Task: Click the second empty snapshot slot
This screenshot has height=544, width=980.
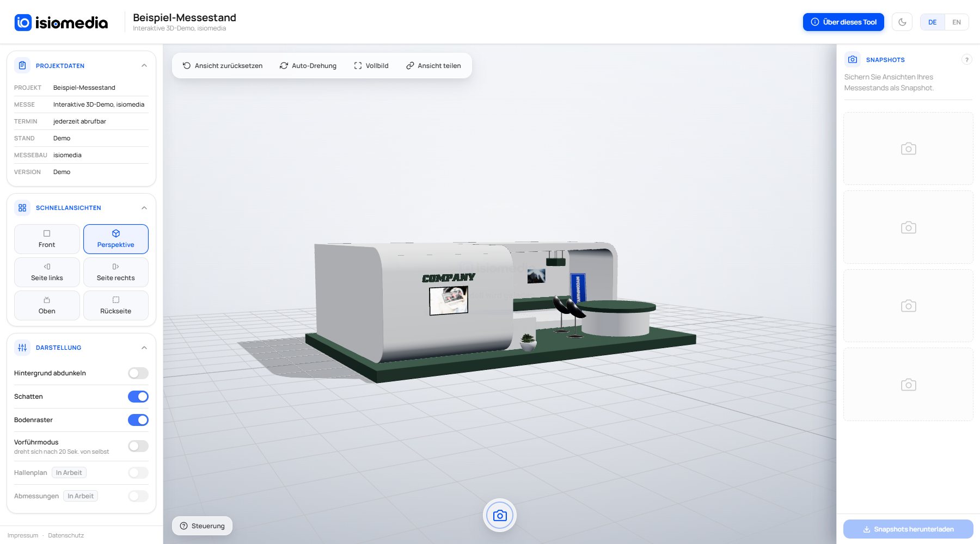Action: (908, 227)
